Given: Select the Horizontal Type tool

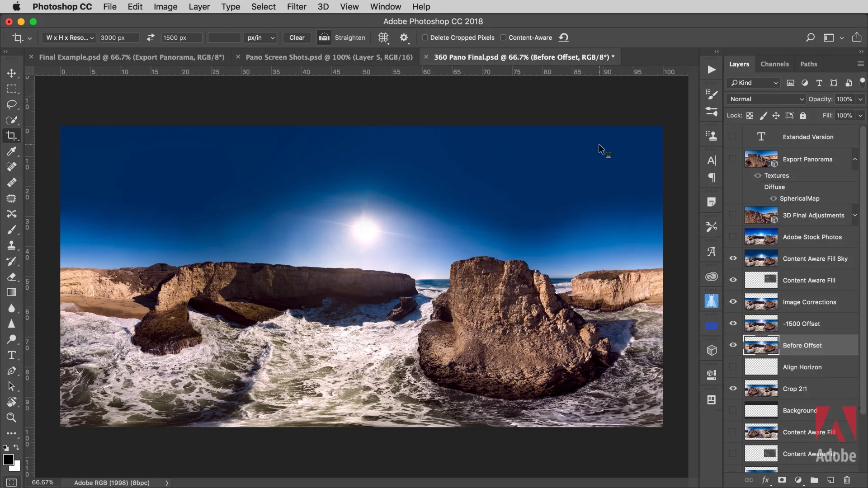Looking at the screenshot, I should 11,355.
